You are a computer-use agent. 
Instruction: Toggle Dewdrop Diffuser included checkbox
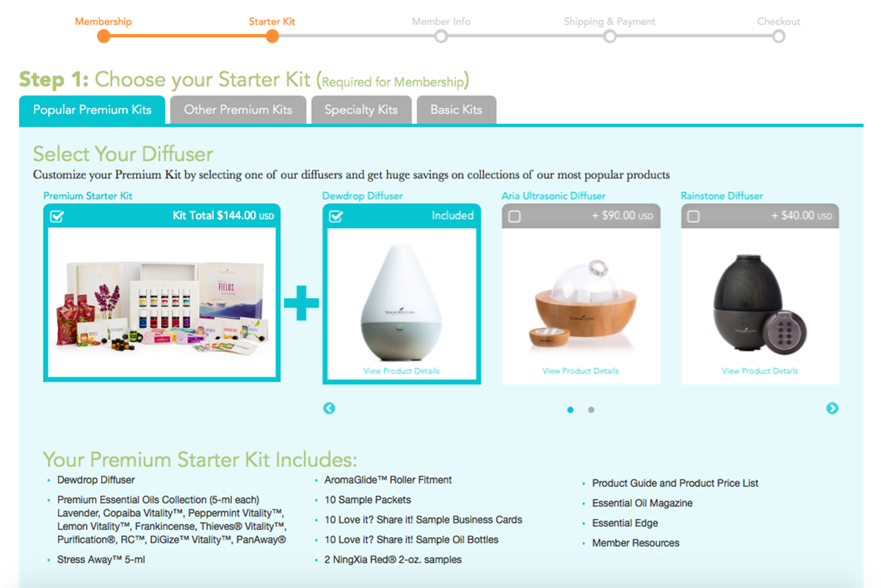point(336,217)
